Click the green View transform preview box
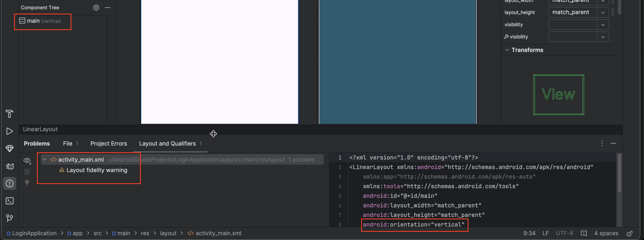This screenshot has height=240, width=644. coord(559,95)
